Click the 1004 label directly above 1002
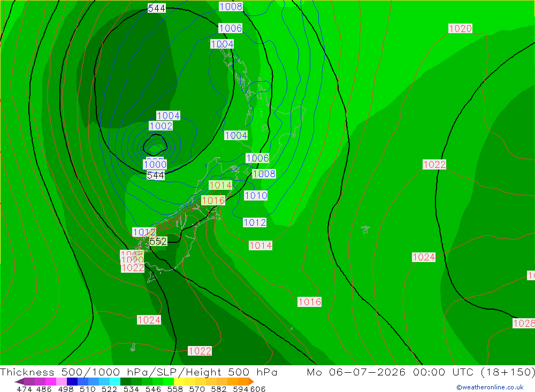Image resolution: width=535 pixels, height=392 pixels. click(168, 116)
